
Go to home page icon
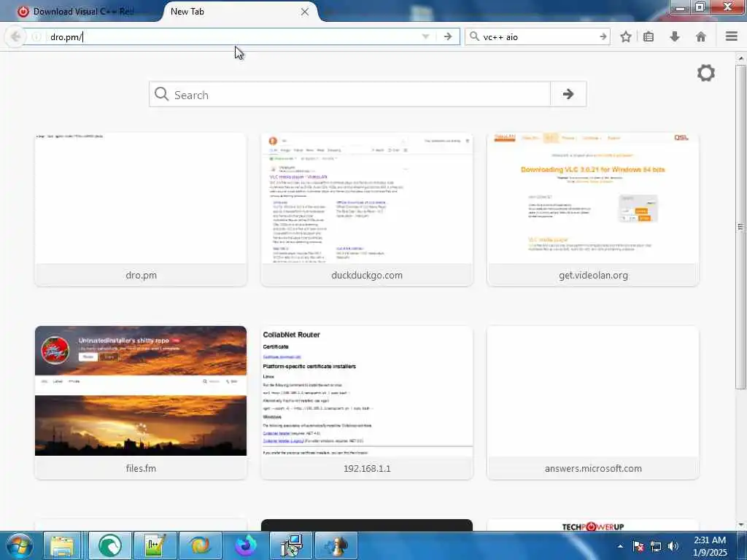701,36
